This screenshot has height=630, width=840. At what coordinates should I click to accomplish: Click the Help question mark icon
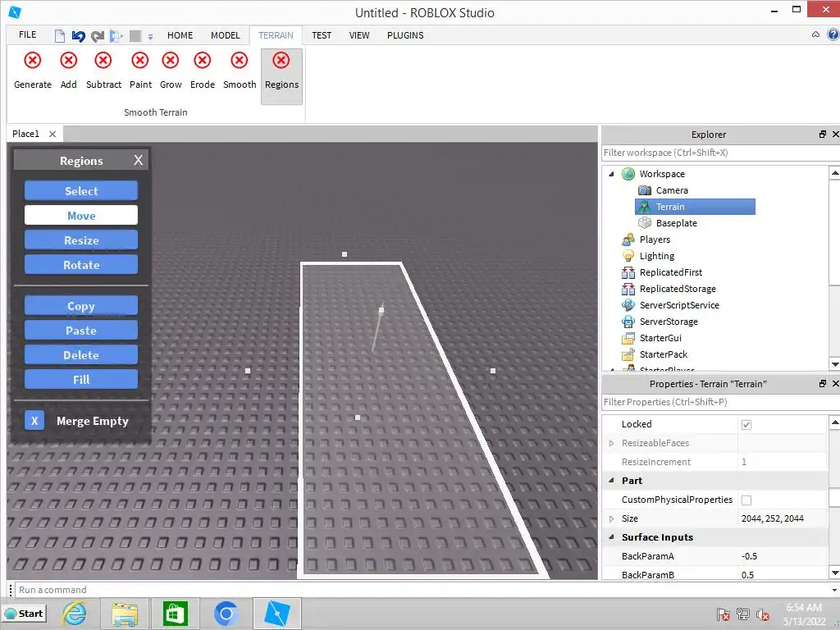tap(833, 34)
